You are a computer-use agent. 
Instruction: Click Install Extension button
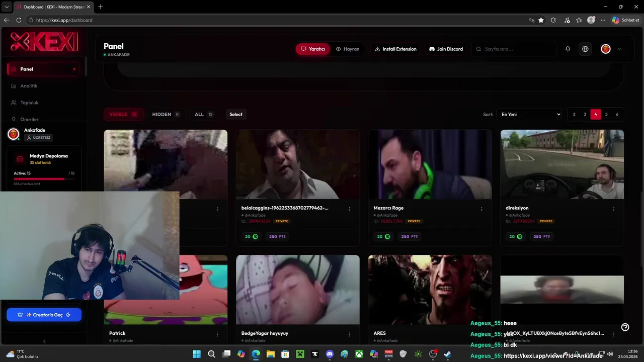[395, 49]
